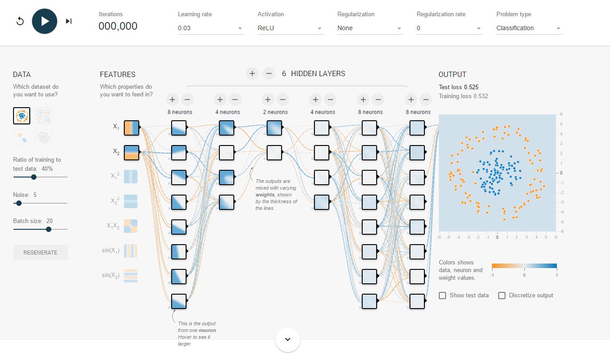Viewport: 610px width, 364px height.
Task: Click the Noise slider handle
Action: (19, 203)
